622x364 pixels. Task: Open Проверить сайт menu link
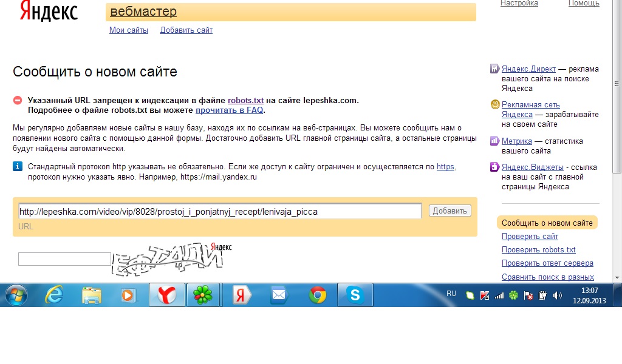[x=530, y=237]
